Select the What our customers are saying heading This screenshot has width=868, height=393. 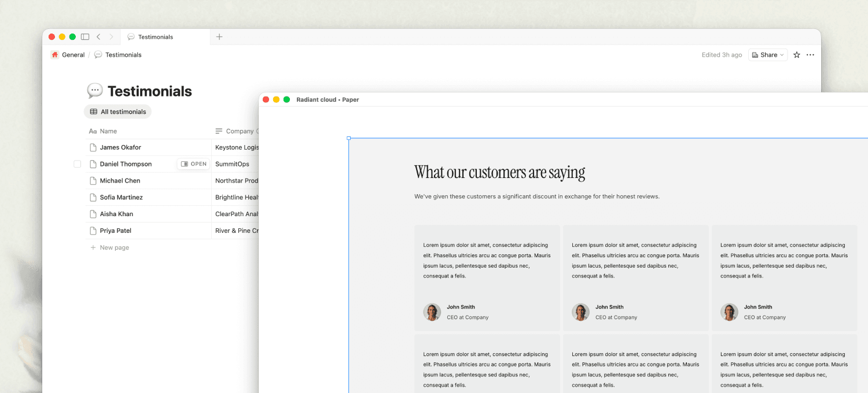(x=499, y=172)
